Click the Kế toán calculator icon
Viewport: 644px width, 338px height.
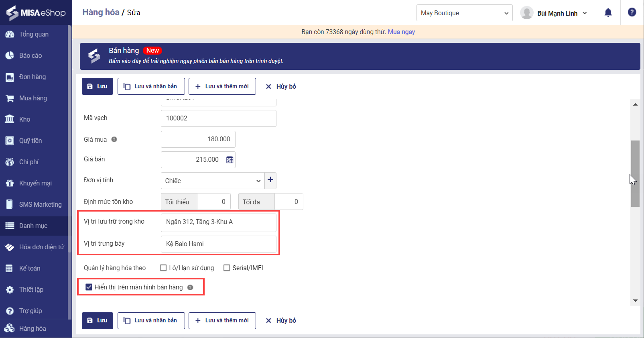tap(10, 268)
